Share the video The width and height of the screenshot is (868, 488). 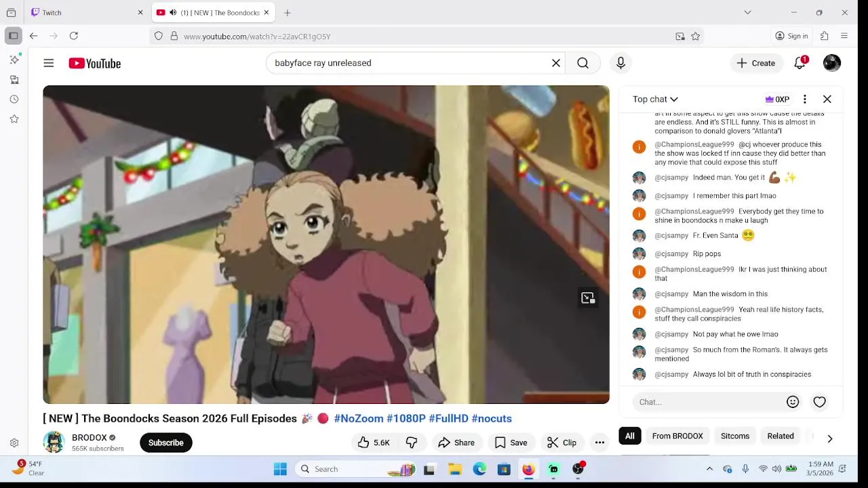pyautogui.click(x=456, y=443)
